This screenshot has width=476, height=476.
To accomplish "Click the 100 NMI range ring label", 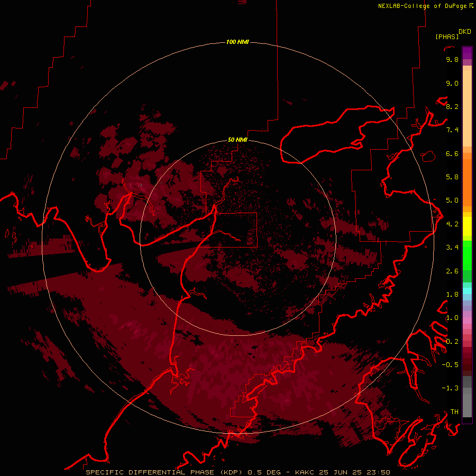I will coord(237,42).
